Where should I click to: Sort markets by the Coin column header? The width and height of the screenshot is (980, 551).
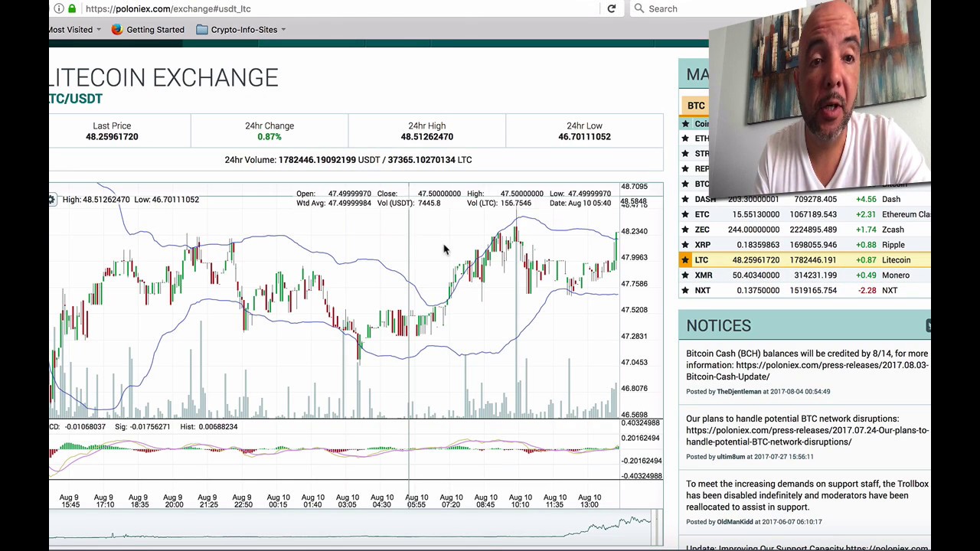pyautogui.click(x=701, y=124)
